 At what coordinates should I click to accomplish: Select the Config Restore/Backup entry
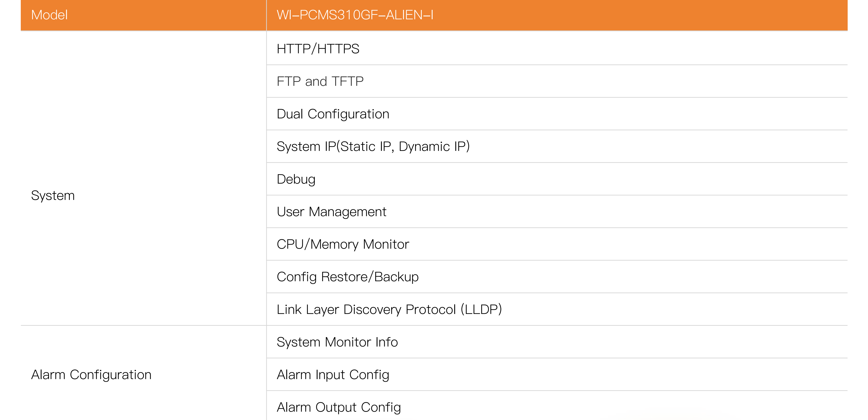(348, 277)
